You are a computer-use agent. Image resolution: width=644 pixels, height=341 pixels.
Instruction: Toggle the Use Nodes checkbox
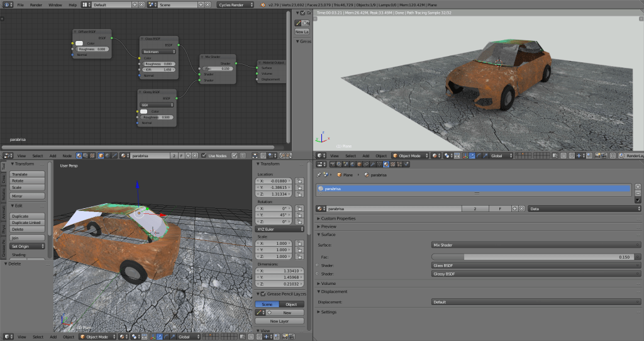click(x=204, y=155)
